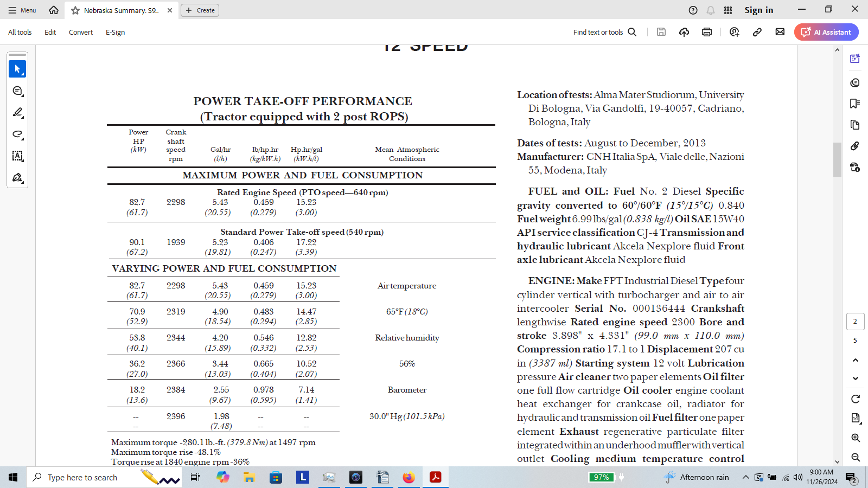
Task: Open the comments panel on right
Action: point(855,82)
